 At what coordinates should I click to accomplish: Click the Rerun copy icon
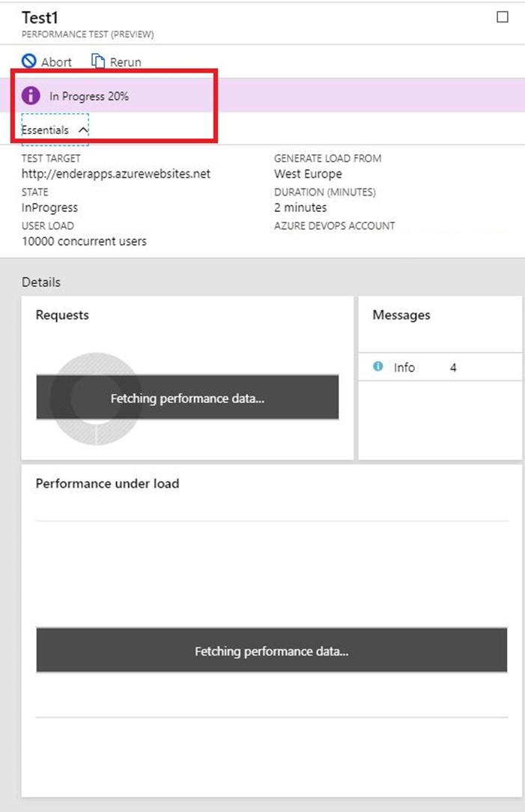[x=98, y=61]
